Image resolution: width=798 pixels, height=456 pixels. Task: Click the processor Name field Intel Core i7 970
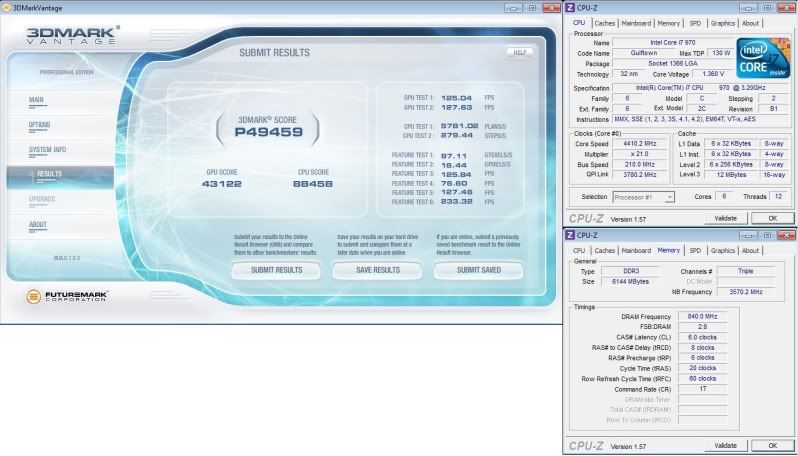(x=672, y=43)
